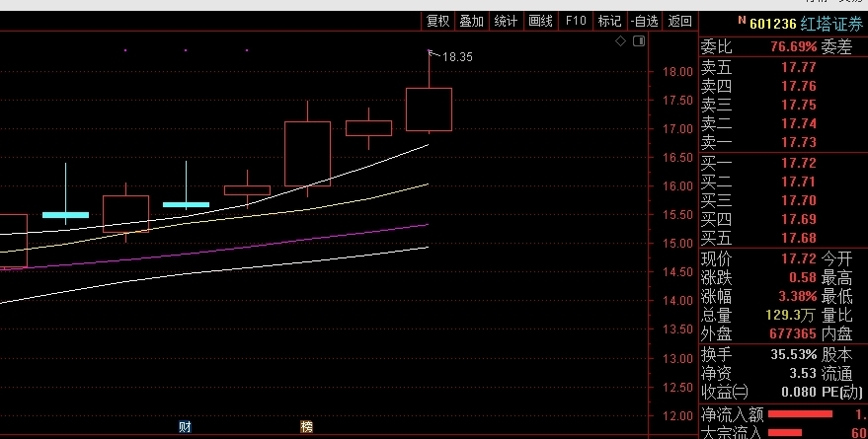Open the 复权 adjustment menu

pos(437,21)
